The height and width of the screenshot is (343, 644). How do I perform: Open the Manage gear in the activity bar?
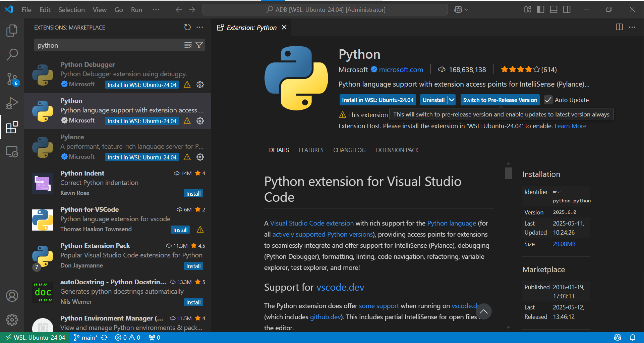coord(12,320)
